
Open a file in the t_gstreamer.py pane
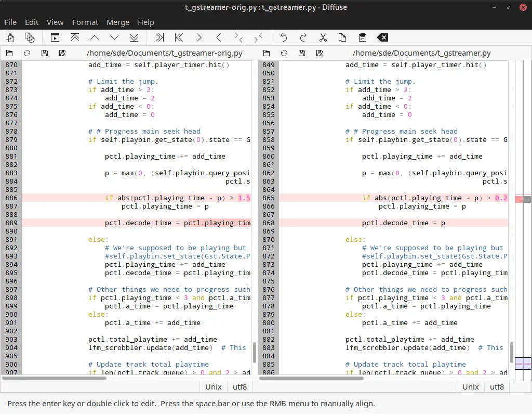point(267,53)
